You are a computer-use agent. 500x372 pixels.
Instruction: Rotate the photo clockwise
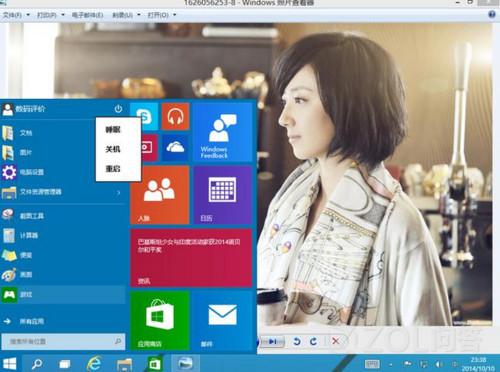point(313,341)
